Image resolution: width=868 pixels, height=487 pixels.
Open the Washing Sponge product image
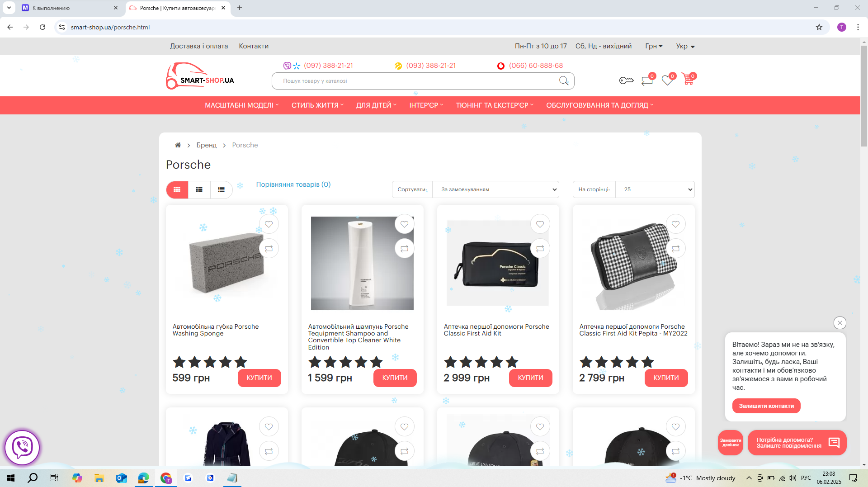pyautogui.click(x=226, y=263)
